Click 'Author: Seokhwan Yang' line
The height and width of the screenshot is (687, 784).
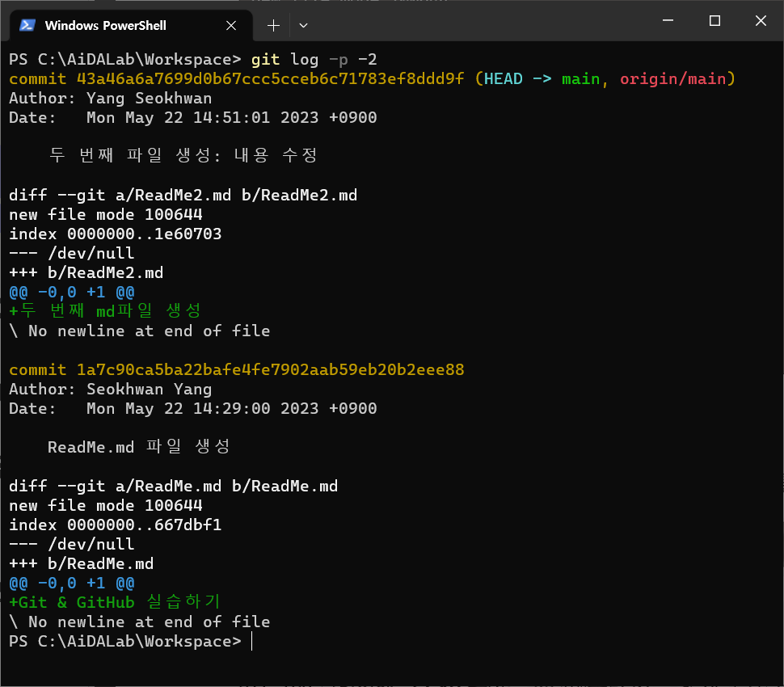point(111,390)
